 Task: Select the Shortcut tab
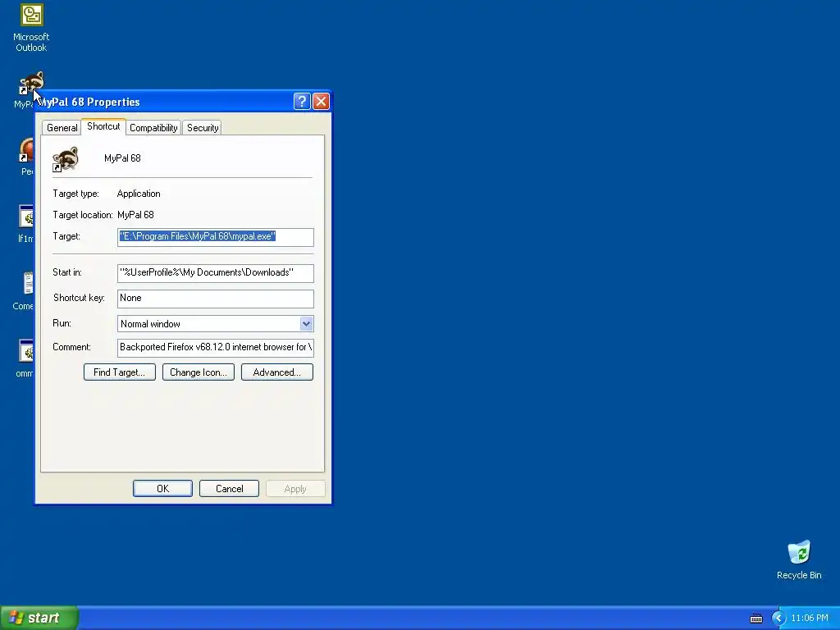[103, 126]
